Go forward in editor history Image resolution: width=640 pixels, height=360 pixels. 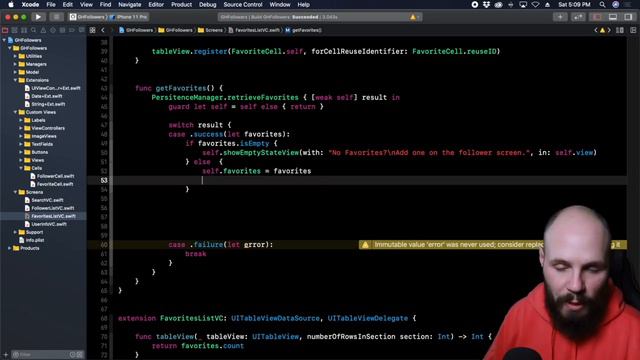tap(112, 30)
